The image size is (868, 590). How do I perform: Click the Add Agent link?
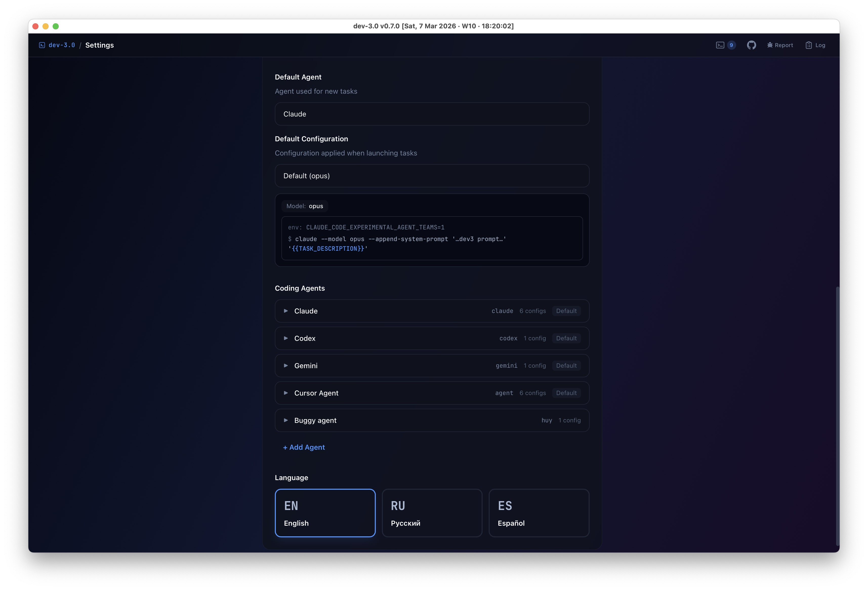304,447
